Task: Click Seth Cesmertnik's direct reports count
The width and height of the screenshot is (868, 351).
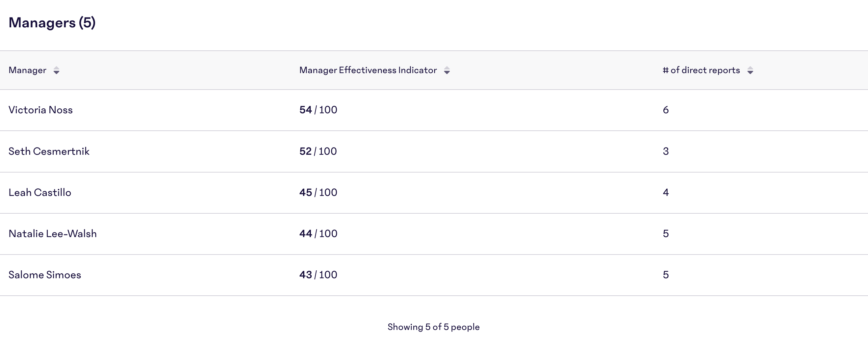Action: click(x=666, y=151)
